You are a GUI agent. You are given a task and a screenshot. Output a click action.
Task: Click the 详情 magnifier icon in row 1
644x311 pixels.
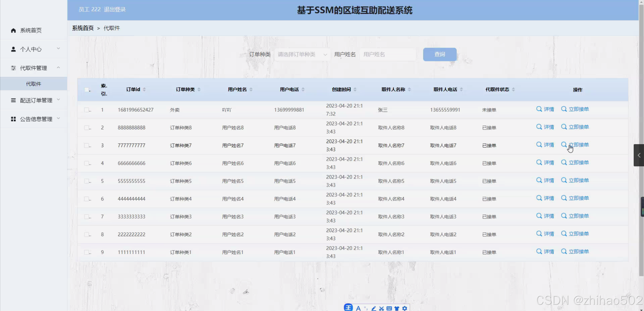pyautogui.click(x=539, y=109)
